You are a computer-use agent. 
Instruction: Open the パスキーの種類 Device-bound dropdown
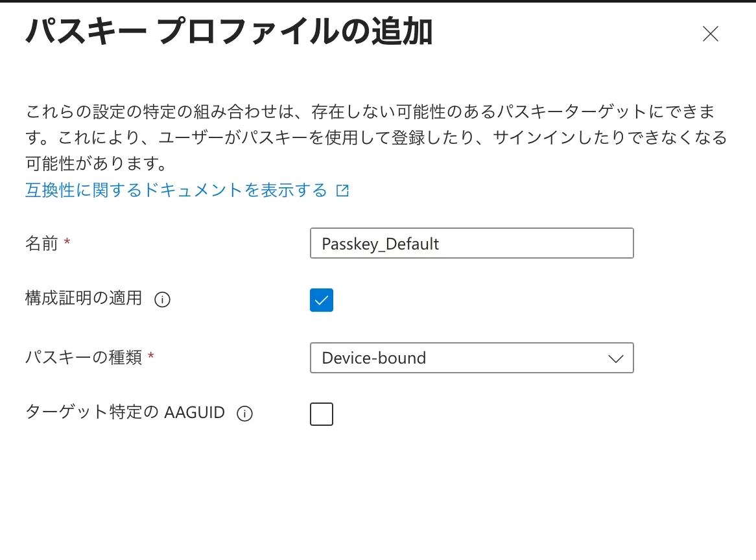(x=471, y=358)
